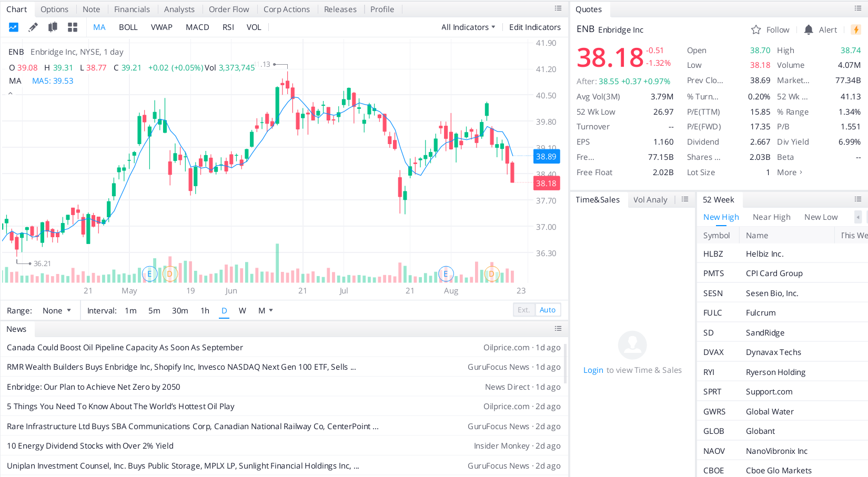
Task: Select SD SandRidge row
Action: (x=782, y=332)
